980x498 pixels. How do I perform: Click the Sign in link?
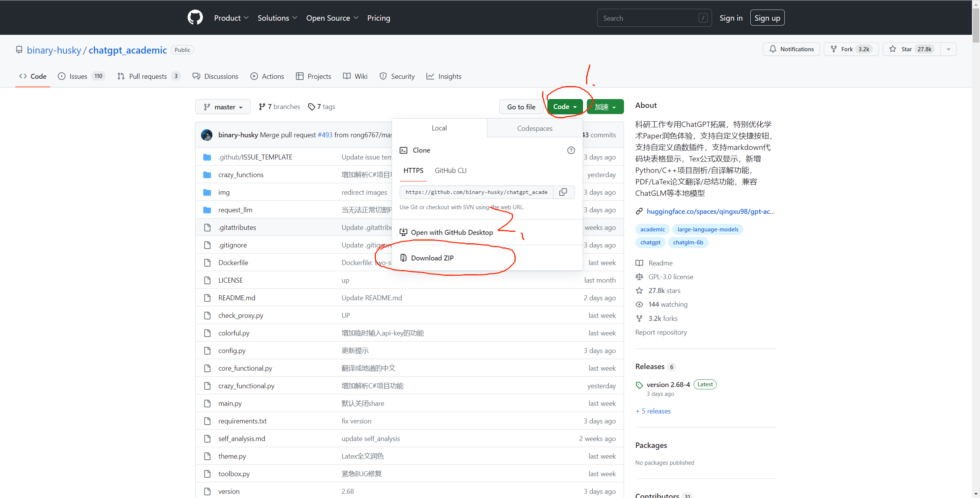click(731, 18)
